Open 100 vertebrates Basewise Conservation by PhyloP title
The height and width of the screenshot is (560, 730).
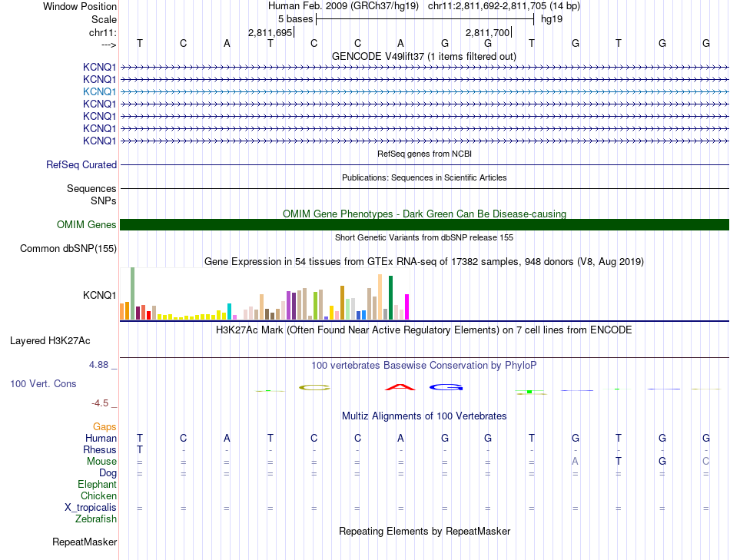pos(424,366)
